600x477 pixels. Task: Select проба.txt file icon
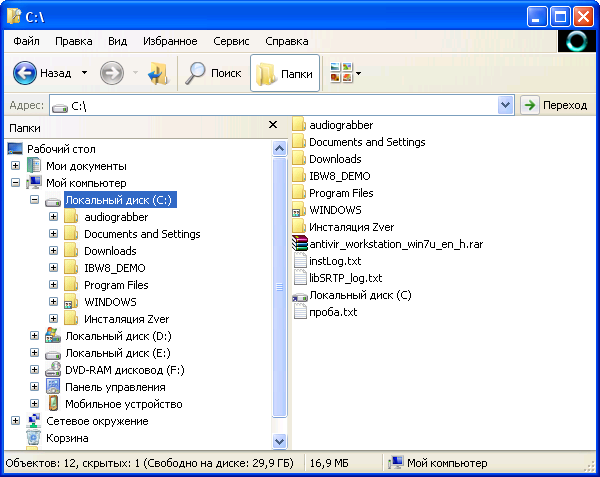(x=300, y=311)
